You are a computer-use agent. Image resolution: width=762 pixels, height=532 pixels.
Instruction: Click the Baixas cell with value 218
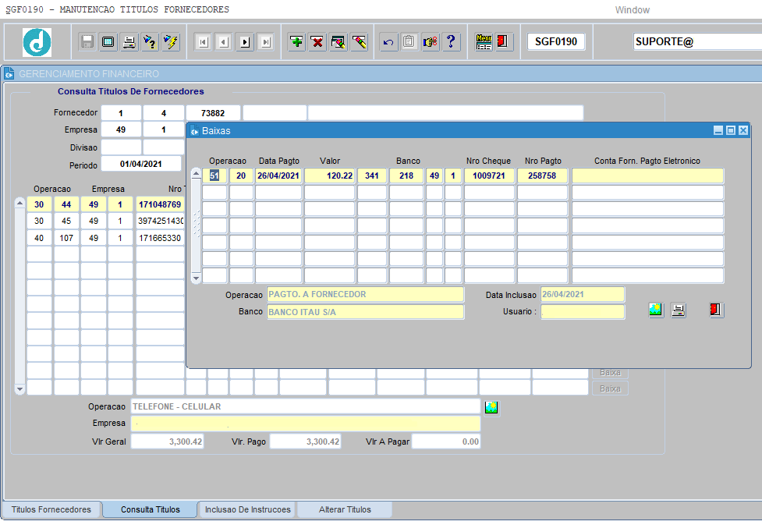pos(406,176)
